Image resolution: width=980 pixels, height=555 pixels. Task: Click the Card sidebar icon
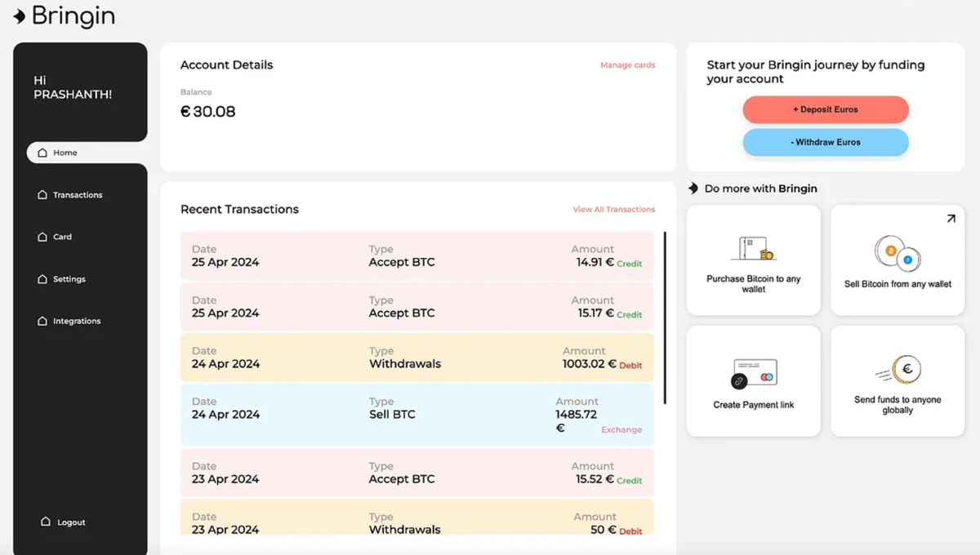42,237
